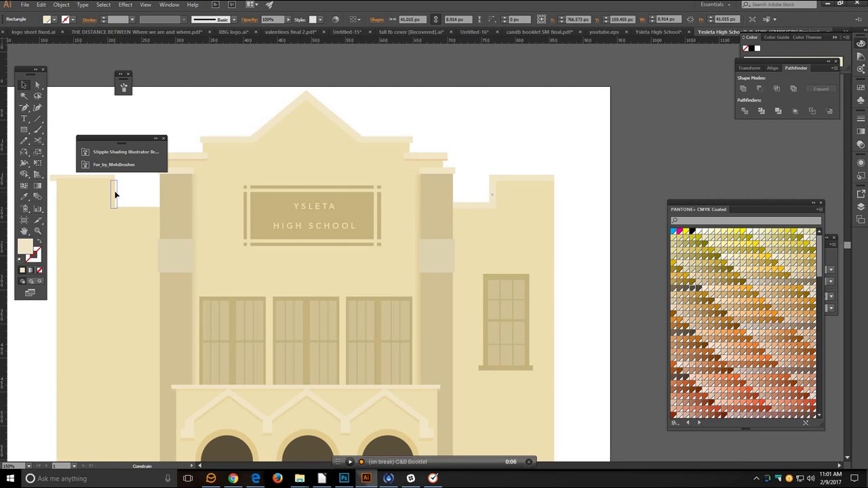Select the Artboard tool
Screen dimensions: 868x488
[24, 220]
